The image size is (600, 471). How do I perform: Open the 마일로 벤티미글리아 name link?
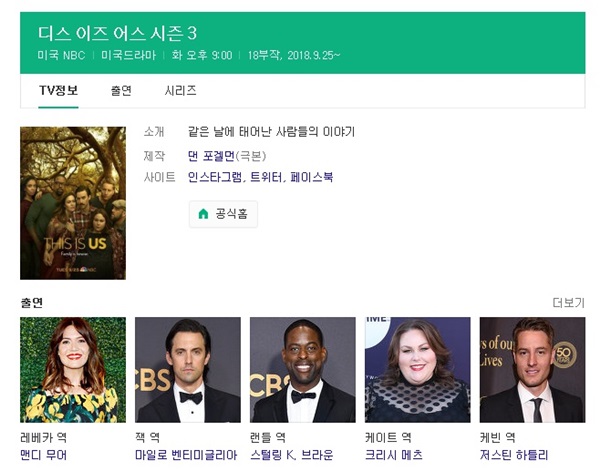point(186,455)
